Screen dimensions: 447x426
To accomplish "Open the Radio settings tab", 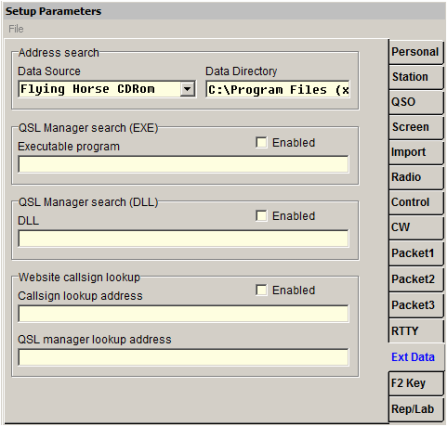I will [416, 177].
